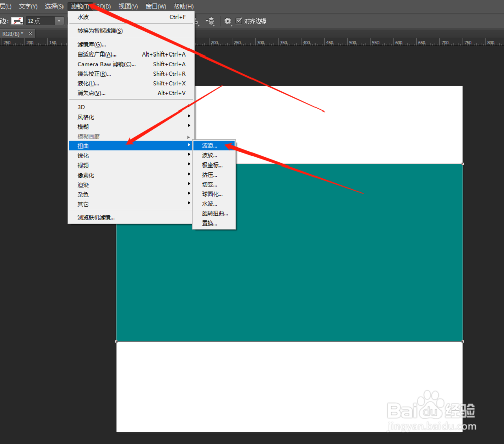Image resolution: width=504 pixels, height=444 pixels.
Task: Open the stroke color swatch
Action: point(17,21)
